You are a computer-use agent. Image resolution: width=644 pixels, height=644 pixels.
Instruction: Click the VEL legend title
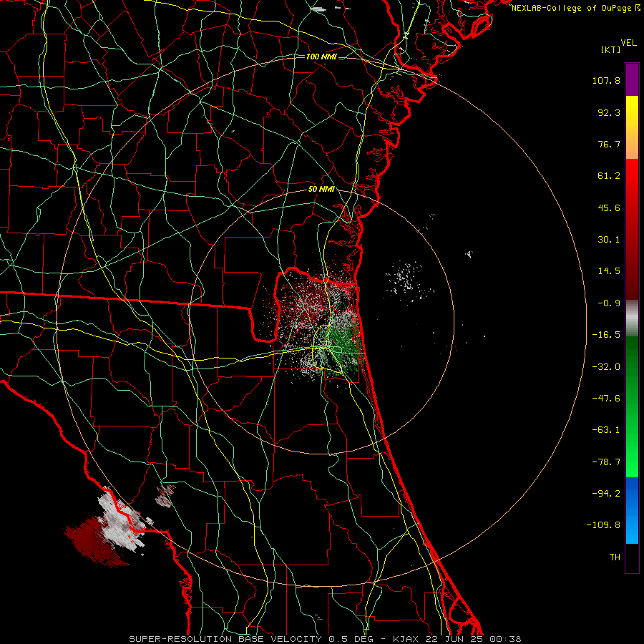tap(629, 43)
